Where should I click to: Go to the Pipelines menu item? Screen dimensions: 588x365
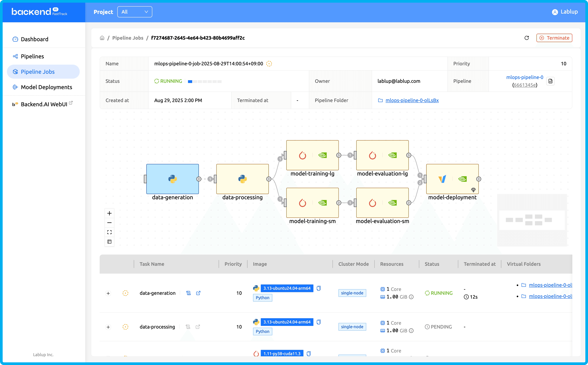(32, 56)
